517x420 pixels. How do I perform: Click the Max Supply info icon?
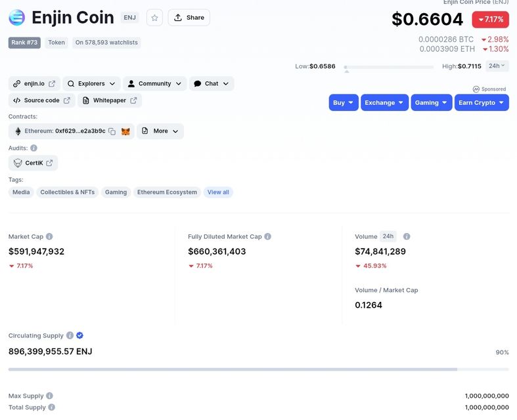(x=50, y=396)
